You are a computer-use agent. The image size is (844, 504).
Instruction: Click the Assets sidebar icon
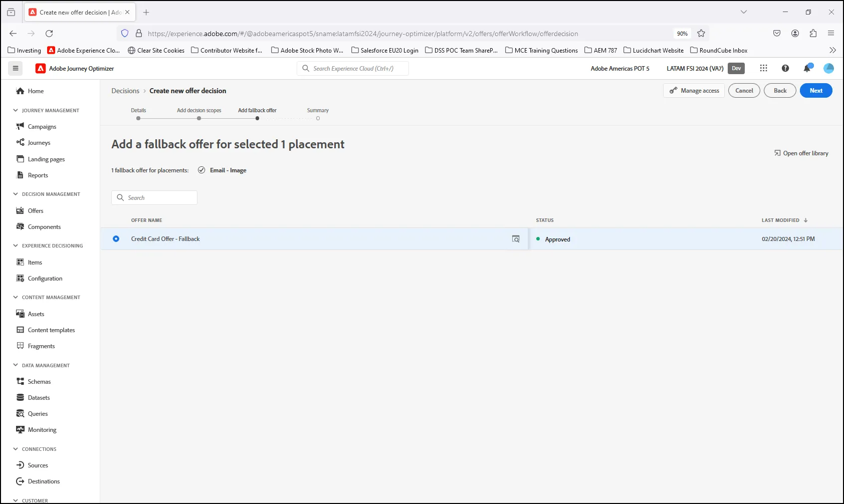(20, 314)
